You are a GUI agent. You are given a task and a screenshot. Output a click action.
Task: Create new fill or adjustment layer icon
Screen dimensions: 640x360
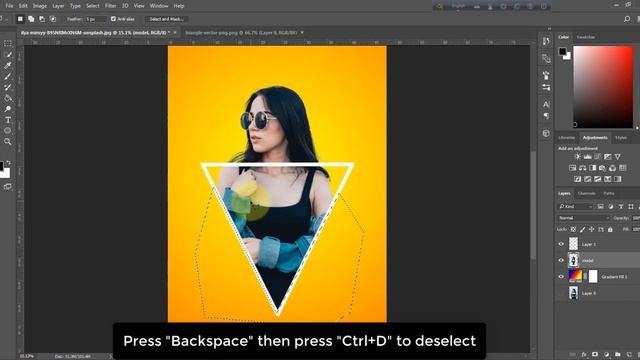click(607, 354)
